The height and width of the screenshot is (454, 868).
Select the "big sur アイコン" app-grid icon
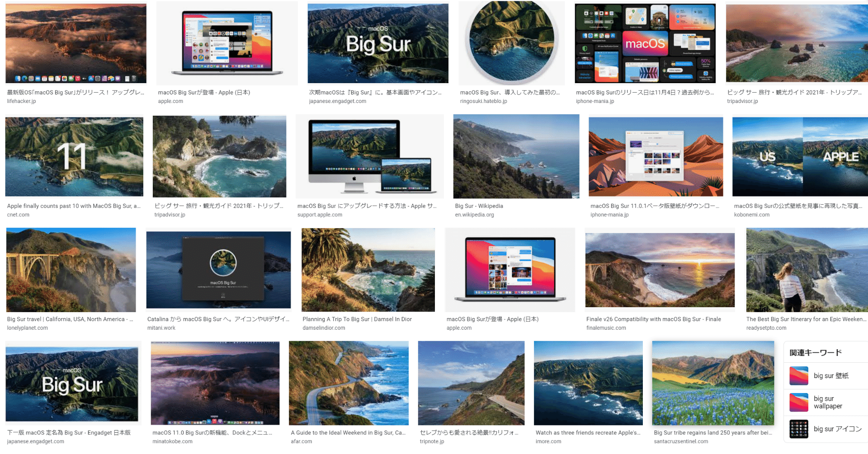click(799, 429)
